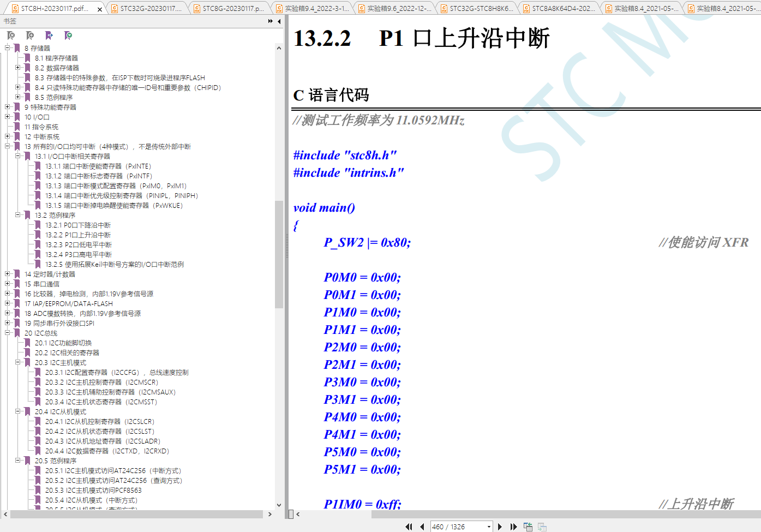The height and width of the screenshot is (532, 761).
Task: Expand the 14 定时器/计数器 node
Action: 8,274
